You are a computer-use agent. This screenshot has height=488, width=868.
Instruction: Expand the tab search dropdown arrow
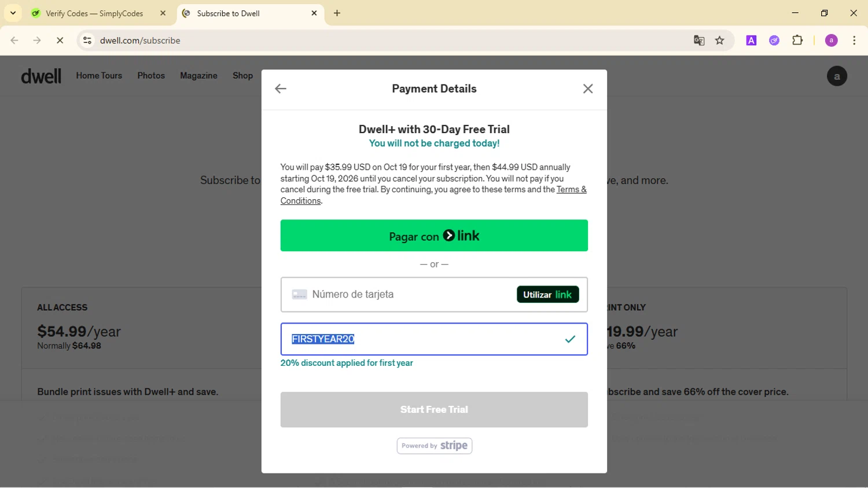click(13, 13)
